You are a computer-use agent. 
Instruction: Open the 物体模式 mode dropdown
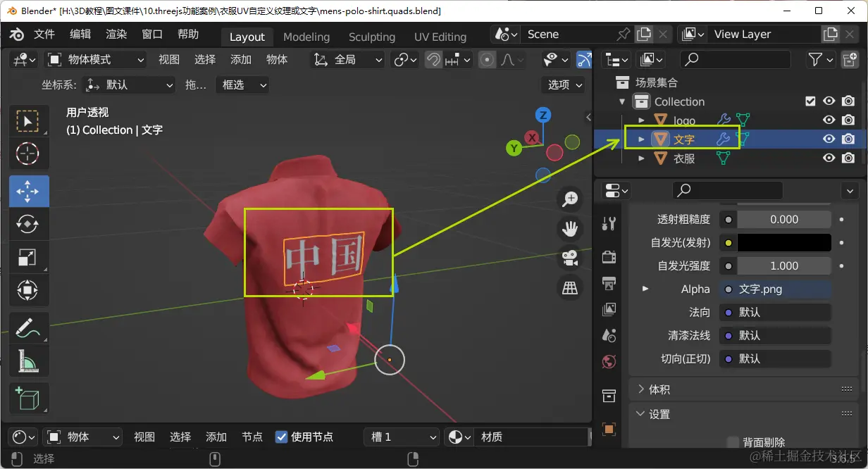coord(96,60)
